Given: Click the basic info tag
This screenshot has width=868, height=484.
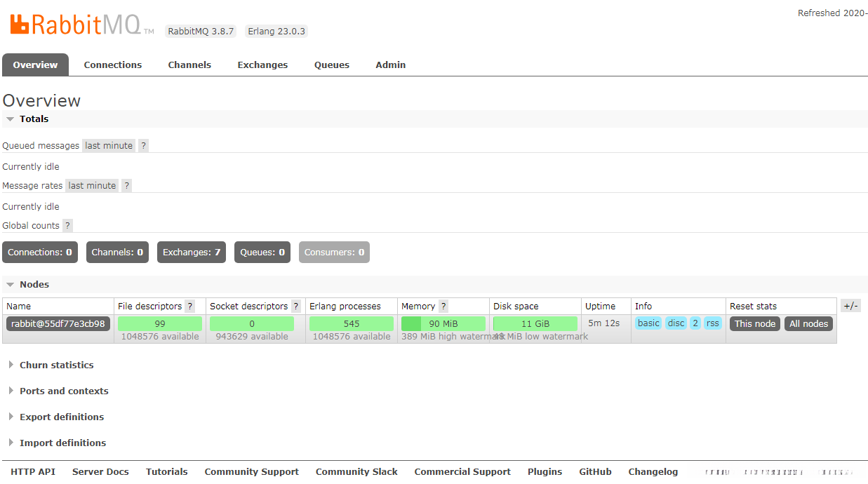Looking at the screenshot, I should coord(648,323).
